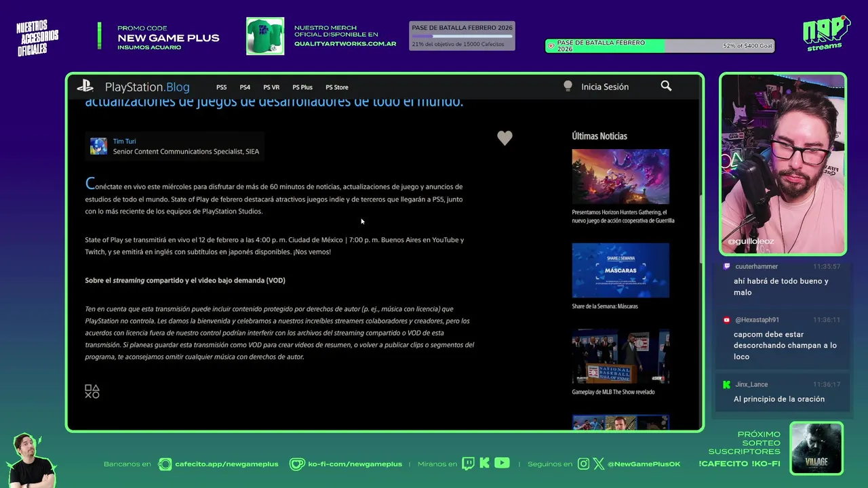This screenshot has width=868, height=488.
Task: Click Jinx_Lance's chat message
Action: tap(779, 399)
